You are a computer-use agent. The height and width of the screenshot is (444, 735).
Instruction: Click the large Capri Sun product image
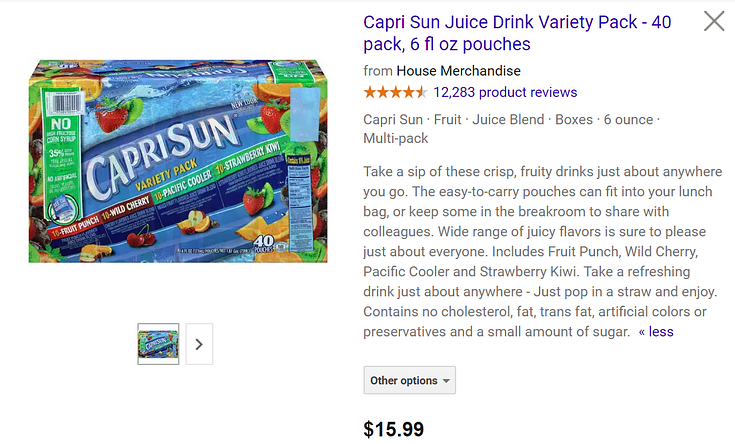pos(178,161)
